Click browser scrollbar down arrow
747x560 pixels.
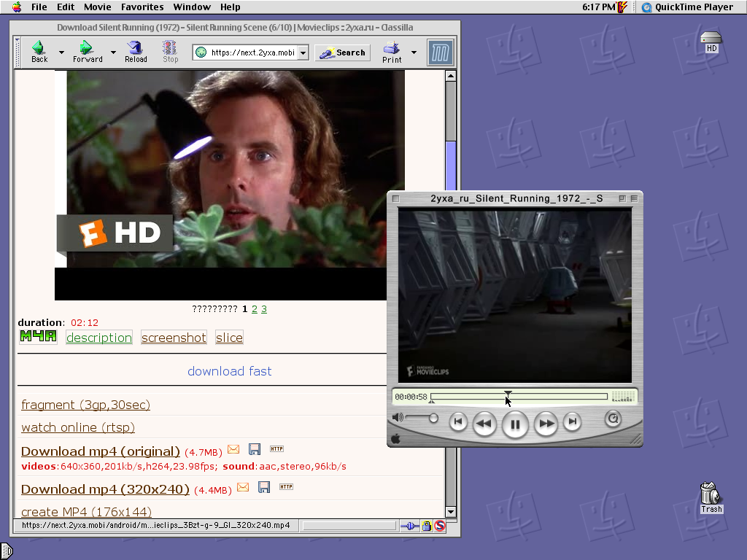click(451, 512)
